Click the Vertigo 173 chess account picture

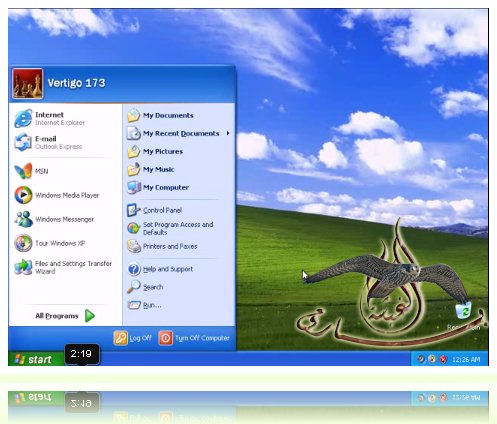click(x=28, y=83)
